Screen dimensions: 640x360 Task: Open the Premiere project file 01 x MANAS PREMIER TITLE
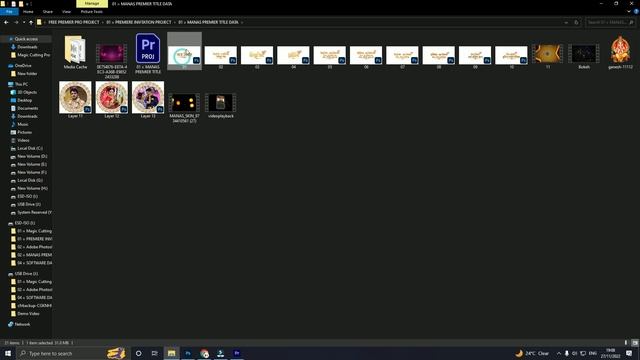coord(148,54)
